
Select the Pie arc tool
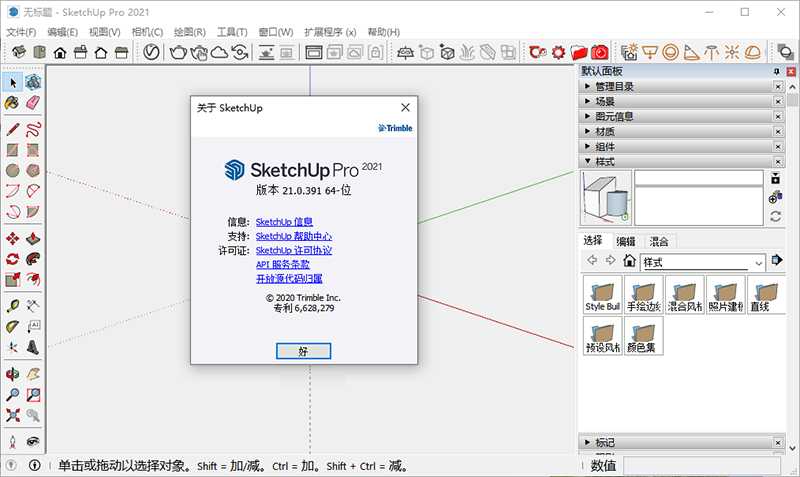(33, 211)
